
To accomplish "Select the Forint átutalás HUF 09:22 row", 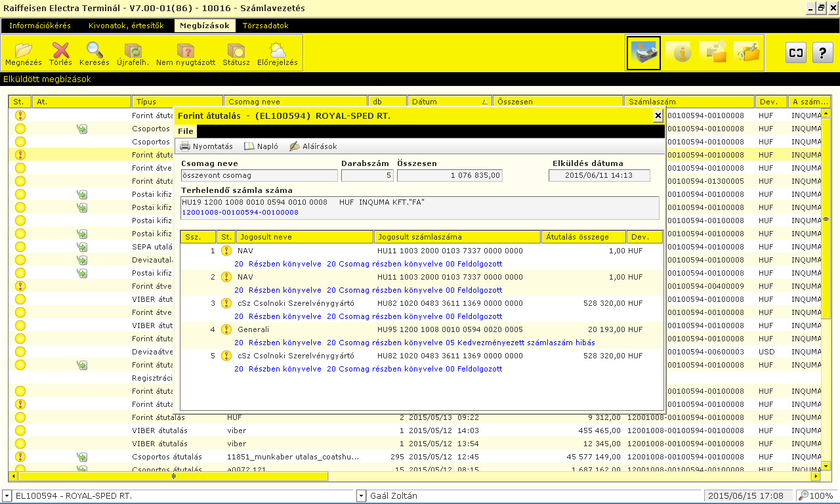I will pyautogui.click(x=415, y=417).
